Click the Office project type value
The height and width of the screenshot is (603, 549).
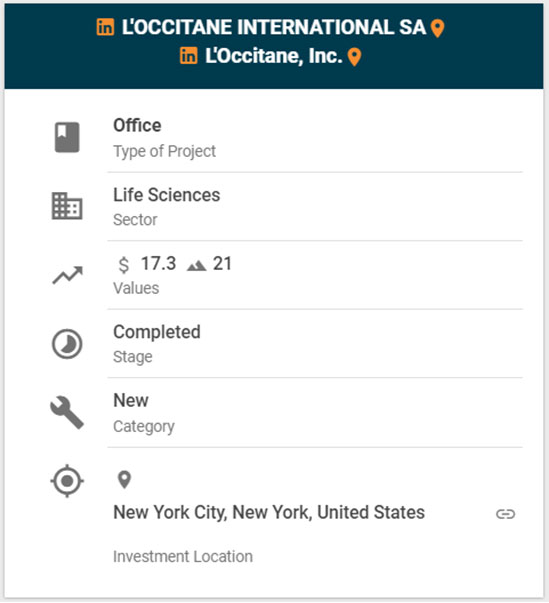[137, 125]
